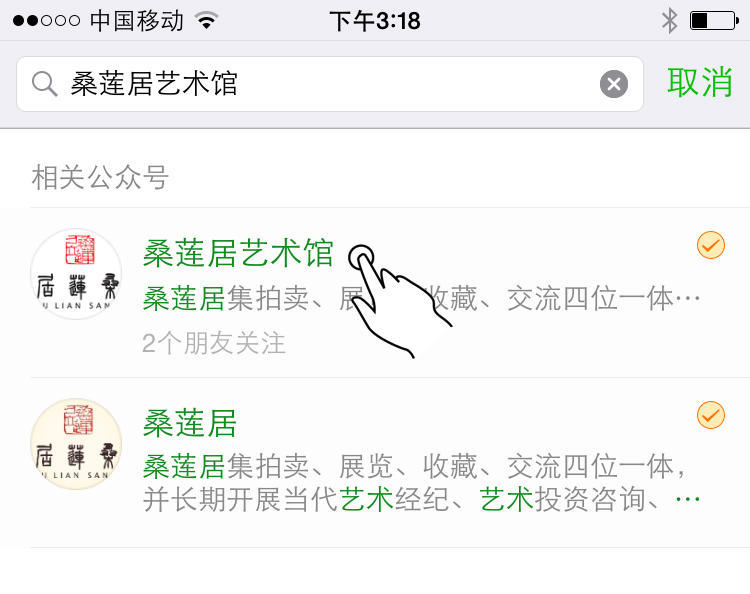Screen dimensions: 750x594
Task: Click inside the 桑莲居艺术馆 search field
Action: (x=330, y=84)
